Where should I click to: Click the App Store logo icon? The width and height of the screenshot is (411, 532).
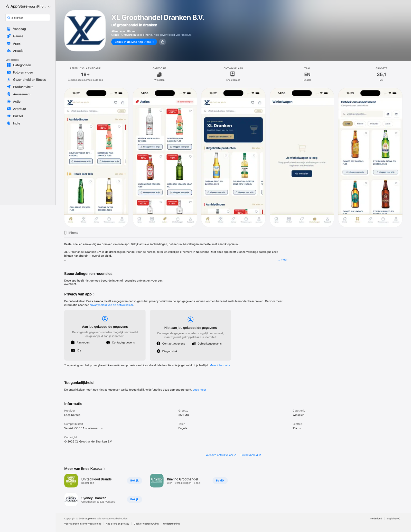click(x=7, y=6)
